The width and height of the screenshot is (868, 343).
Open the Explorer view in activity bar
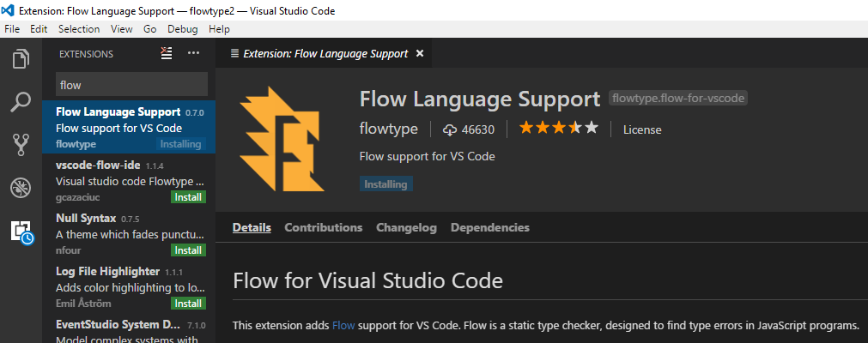pos(21,58)
